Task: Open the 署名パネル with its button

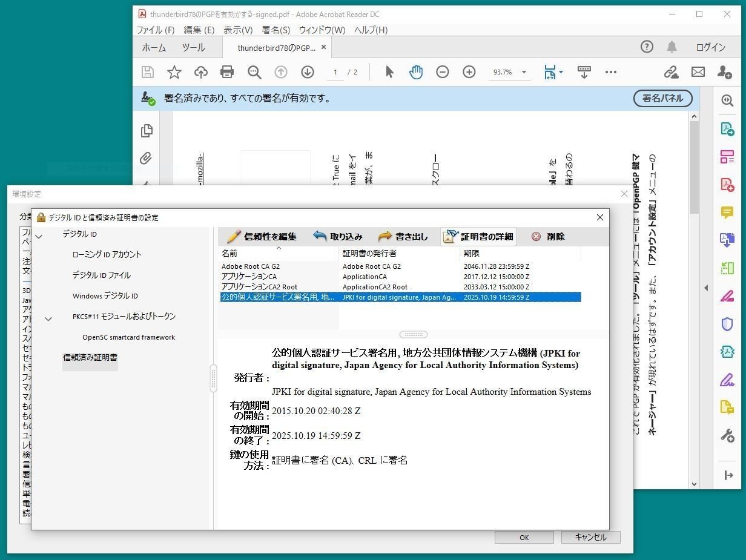Action: 662,98
